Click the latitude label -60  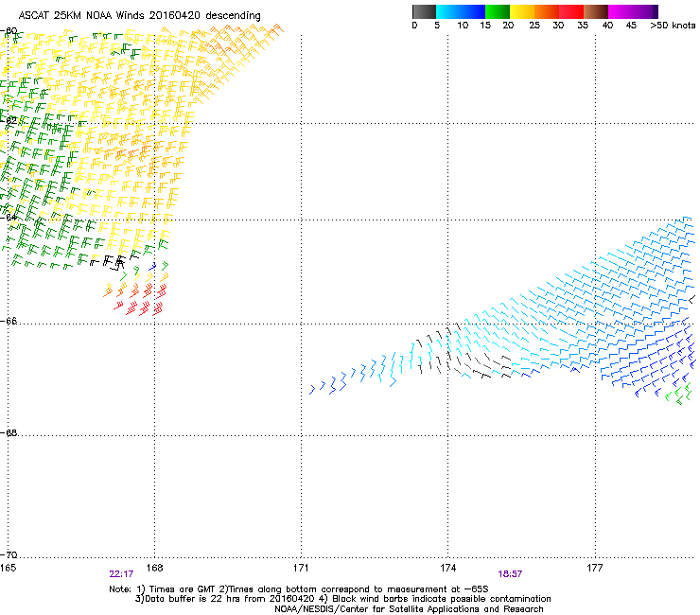[x=9, y=31]
